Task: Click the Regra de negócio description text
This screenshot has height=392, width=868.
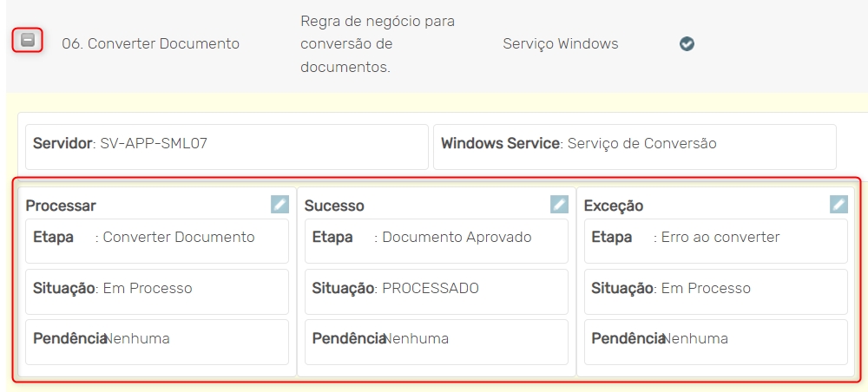Action: [378, 43]
